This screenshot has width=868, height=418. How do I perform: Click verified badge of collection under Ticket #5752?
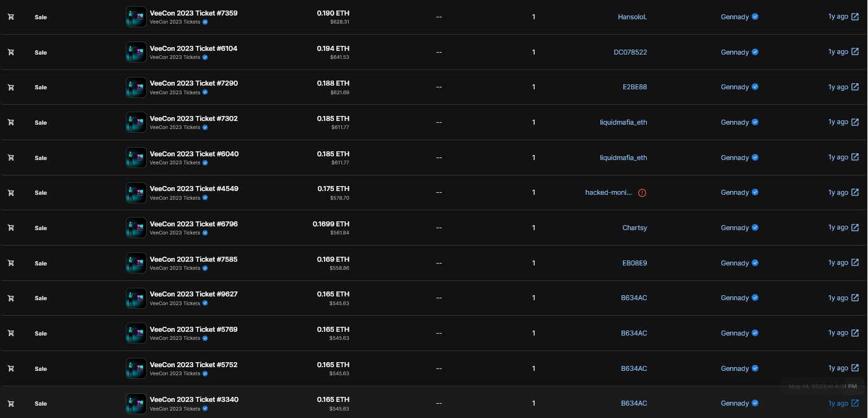pyautogui.click(x=205, y=373)
